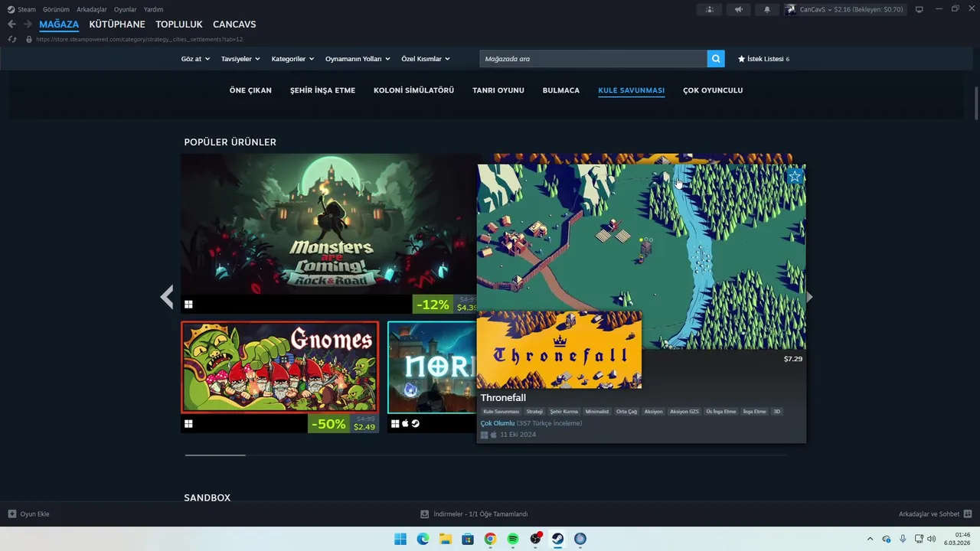Click the Orta Çağ tag on Thronefall

tap(626, 412)
